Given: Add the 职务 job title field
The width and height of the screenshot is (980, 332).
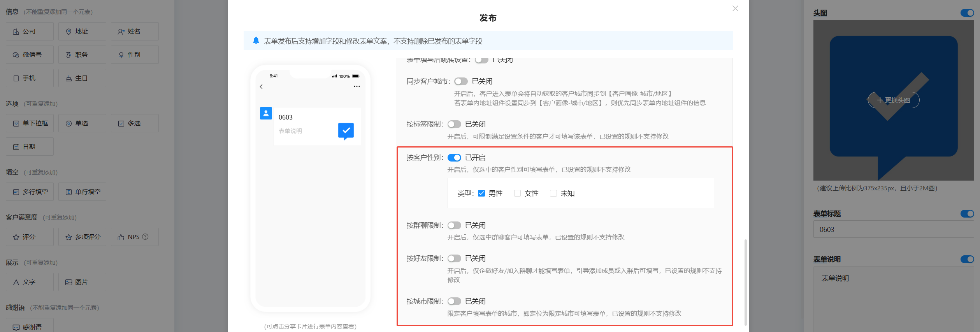Looking at the screenshot, I should coord(82,55).
